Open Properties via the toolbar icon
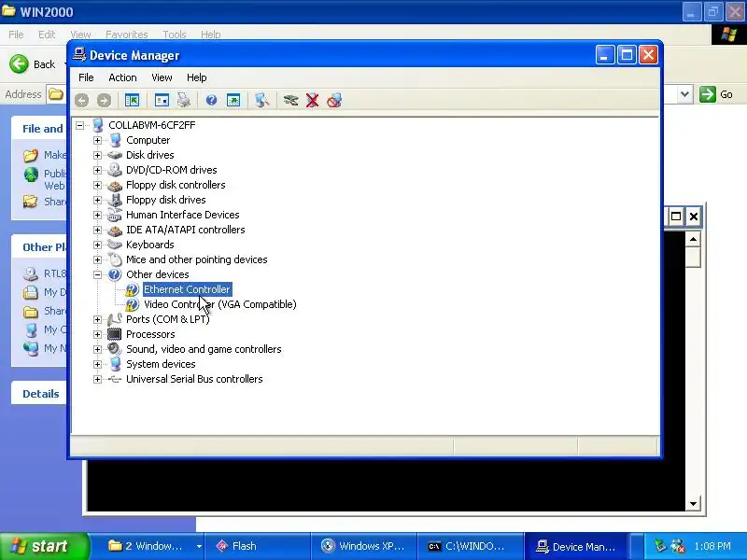 tap(162, 101)
